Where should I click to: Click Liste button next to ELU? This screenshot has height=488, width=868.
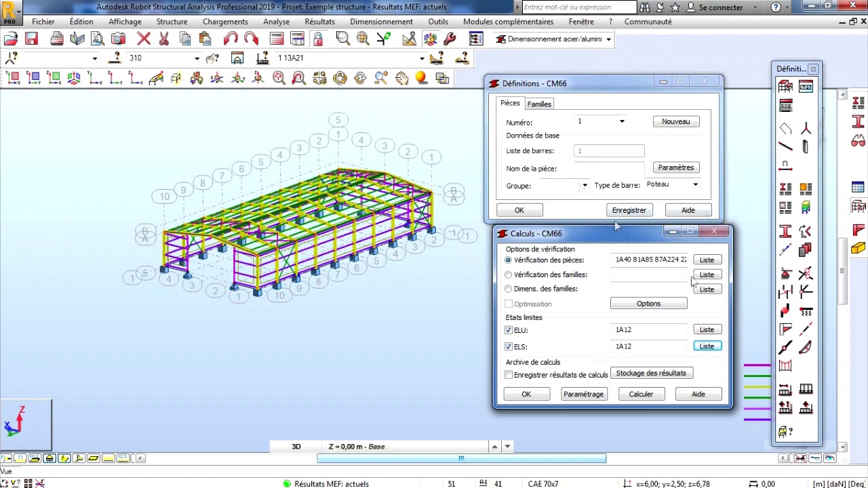tap(707, 329)
